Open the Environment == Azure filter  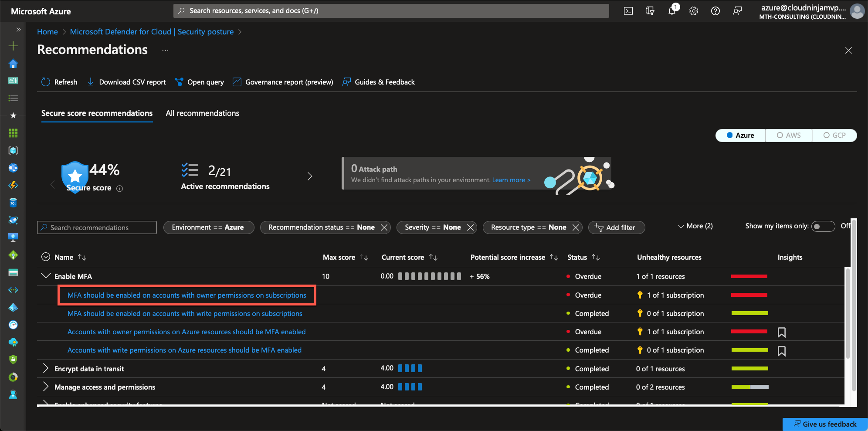tap(208, 227)
